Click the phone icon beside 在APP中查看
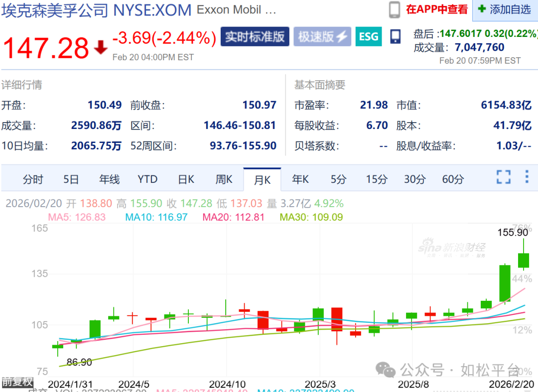The width and height of the screenshot is (538, 392). tap(395, 9)
